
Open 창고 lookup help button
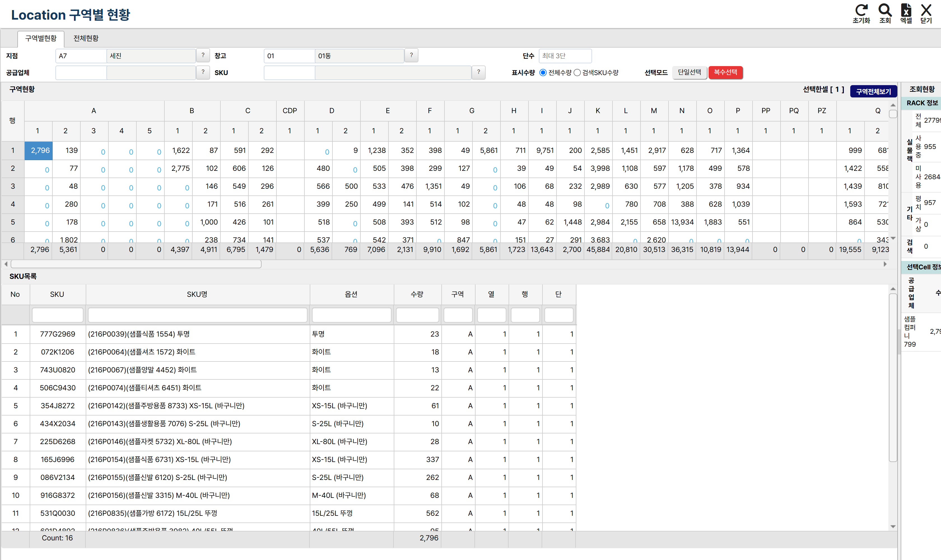(411, 55)
